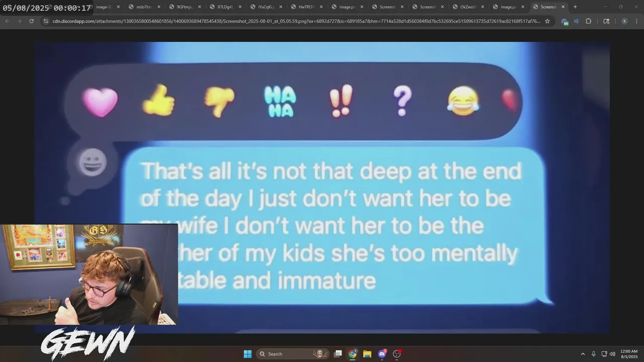Open the OBS icon on the taskbar
This screenshot has width=644, height=362.
(396, 354)
